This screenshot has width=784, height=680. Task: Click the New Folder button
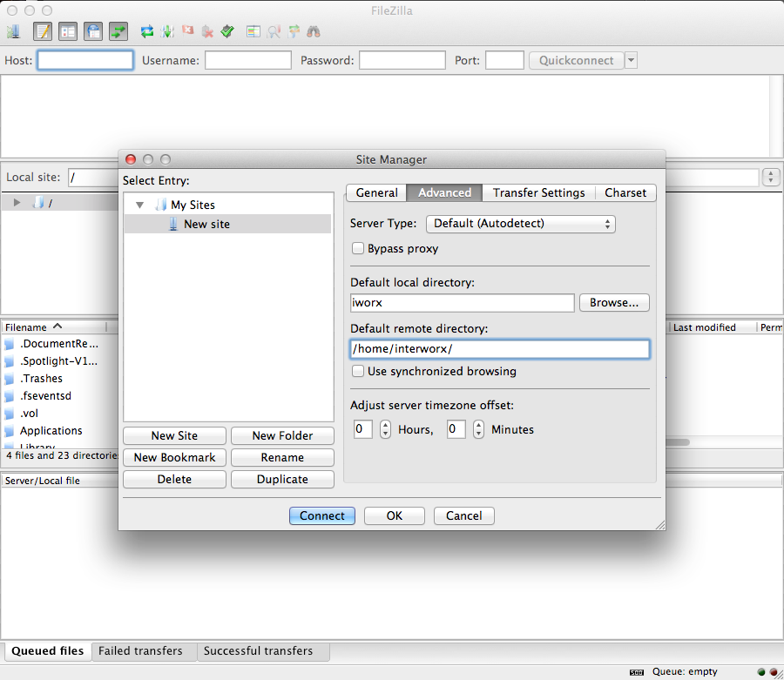(x=282, y=435)
